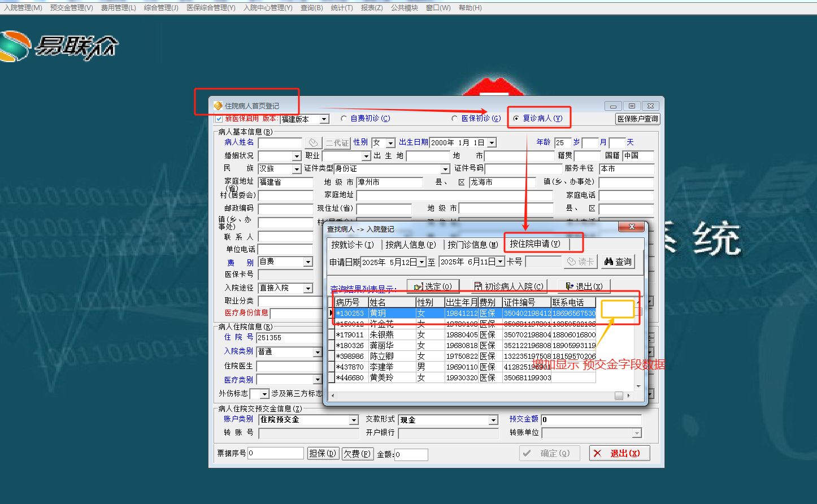The image size is (817, 504).
Task: Open the 帮助(H) menu
Action: click(470, 8)
